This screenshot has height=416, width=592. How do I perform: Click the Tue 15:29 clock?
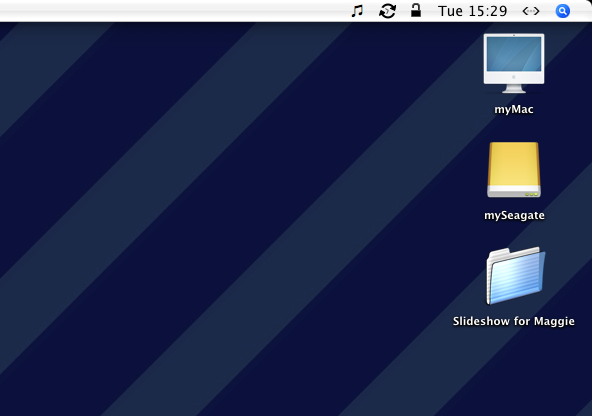(x=472, y=11)
